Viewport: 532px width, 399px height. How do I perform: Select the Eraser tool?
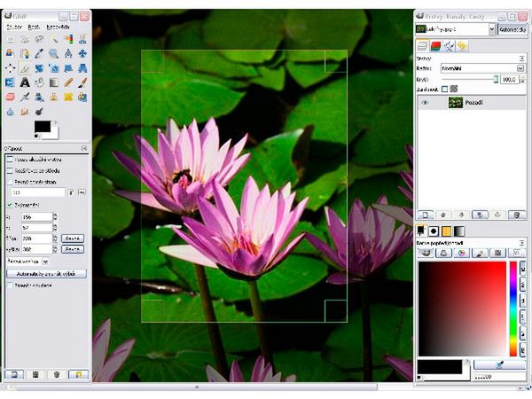10,97
